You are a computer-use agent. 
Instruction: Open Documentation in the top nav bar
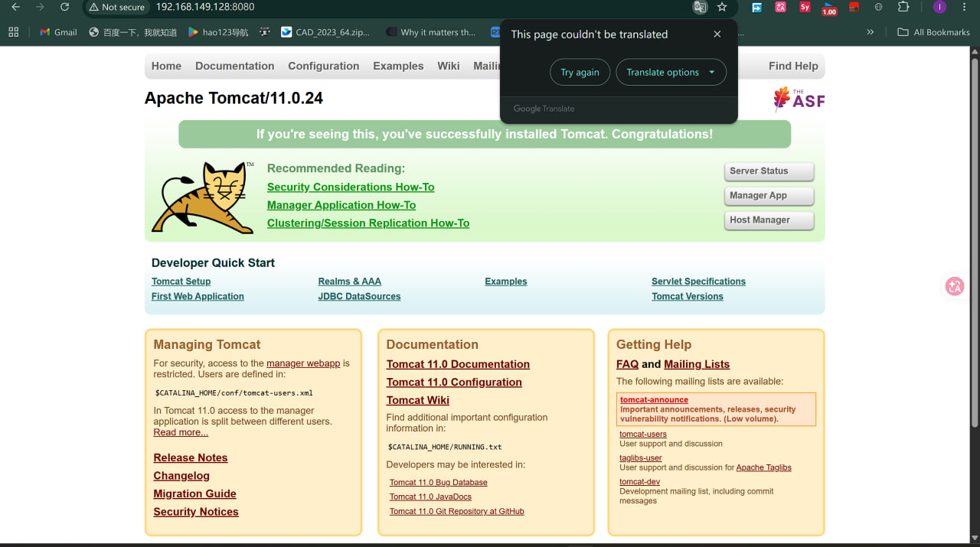click(234, 66)
